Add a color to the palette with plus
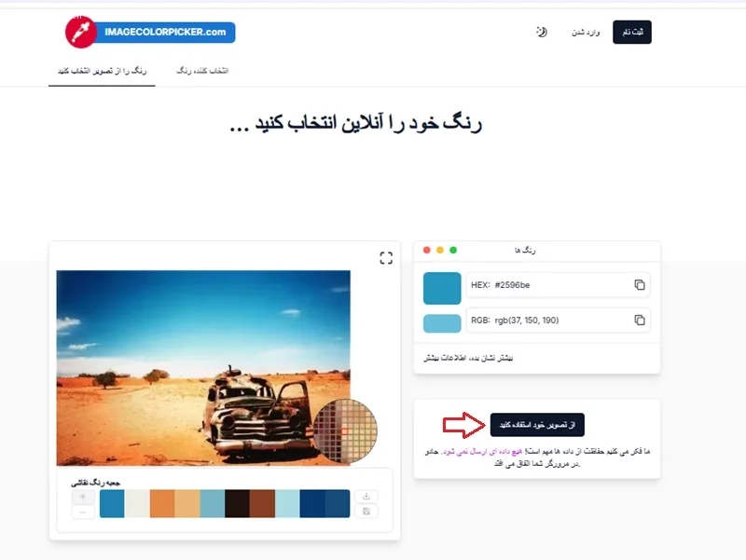746x560 pixels. pos(82,497)
